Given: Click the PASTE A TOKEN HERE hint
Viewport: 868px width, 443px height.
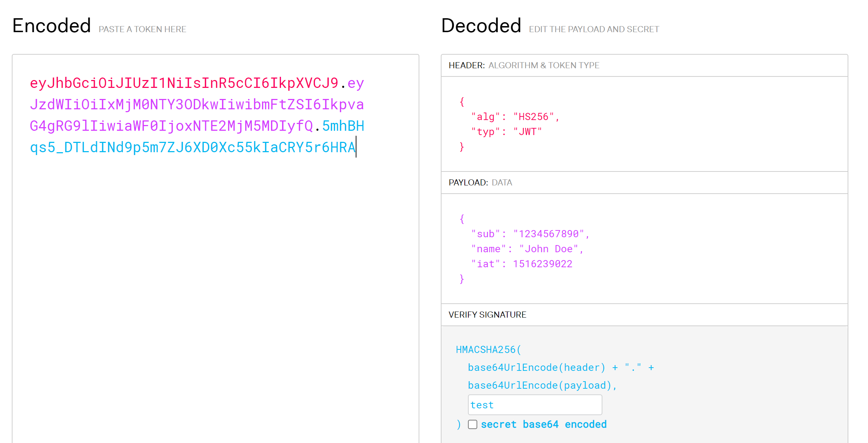Looking at the screenshot, I should 142,29.
